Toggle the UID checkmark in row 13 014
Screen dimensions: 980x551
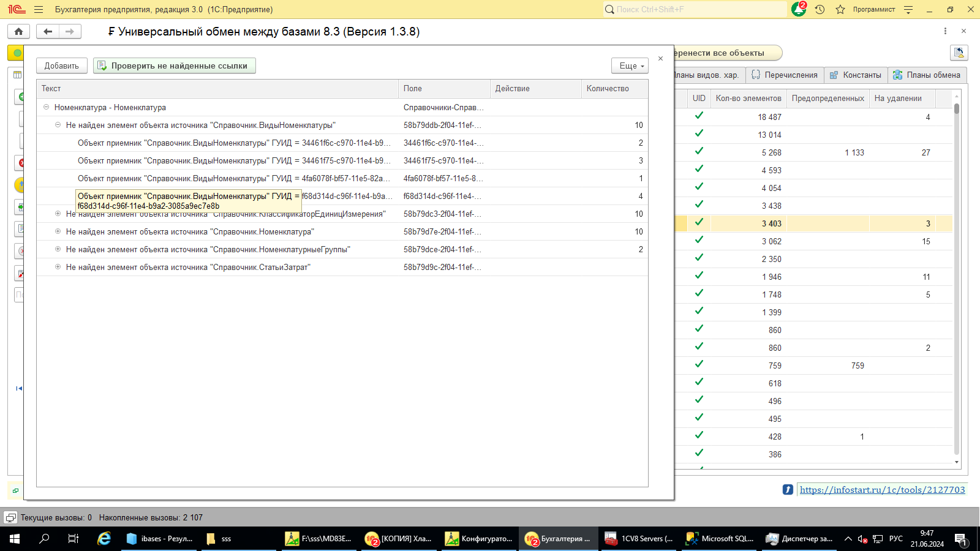coord(699,133)
